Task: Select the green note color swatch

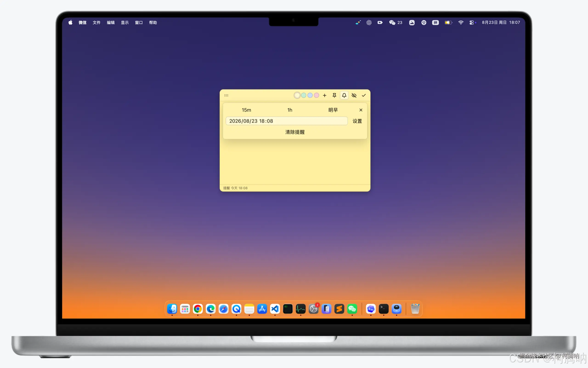Action: click(303, 95)
